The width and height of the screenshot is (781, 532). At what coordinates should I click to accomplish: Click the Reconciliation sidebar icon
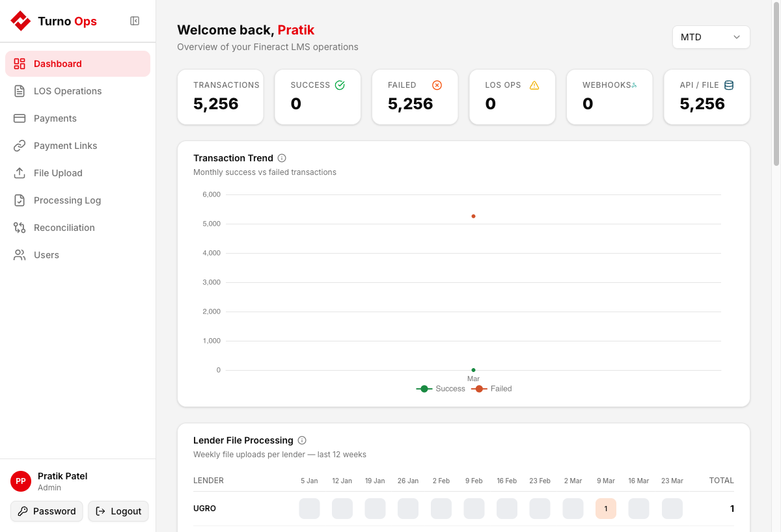[20, 228]
